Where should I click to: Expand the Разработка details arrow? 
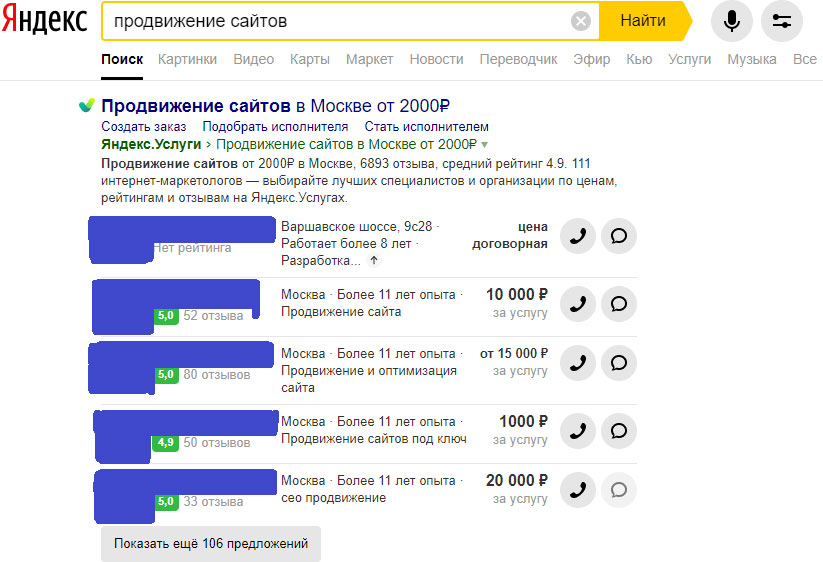click(374, 261)
